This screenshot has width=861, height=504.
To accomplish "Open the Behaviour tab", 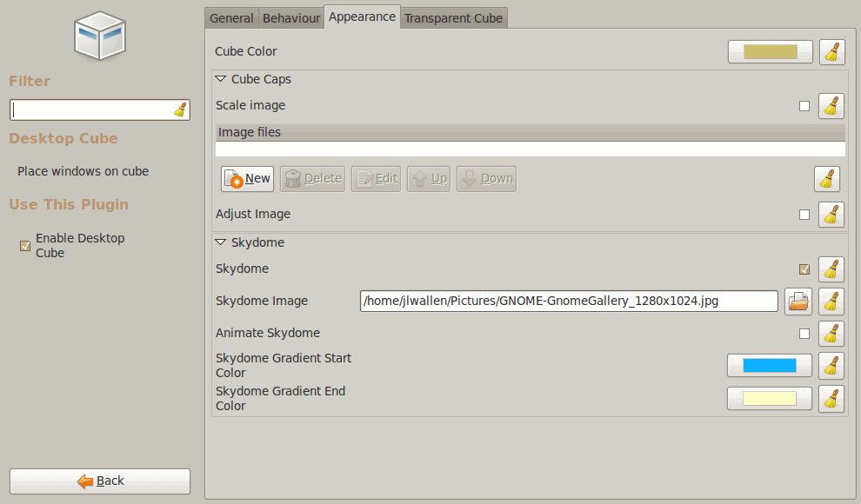I will (291, 18).
